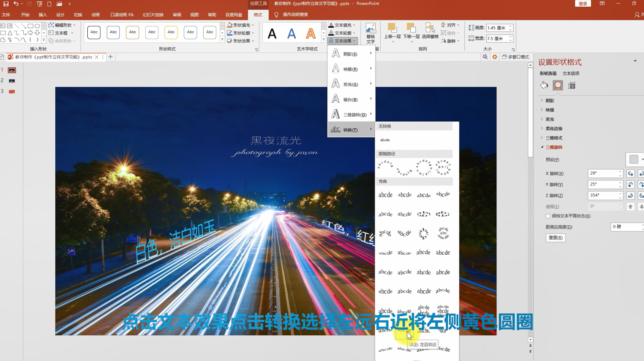Screen dimensions: 644x361
Task: Click the Open folder icon in quick access toolbar
Action: pos(59,4)
